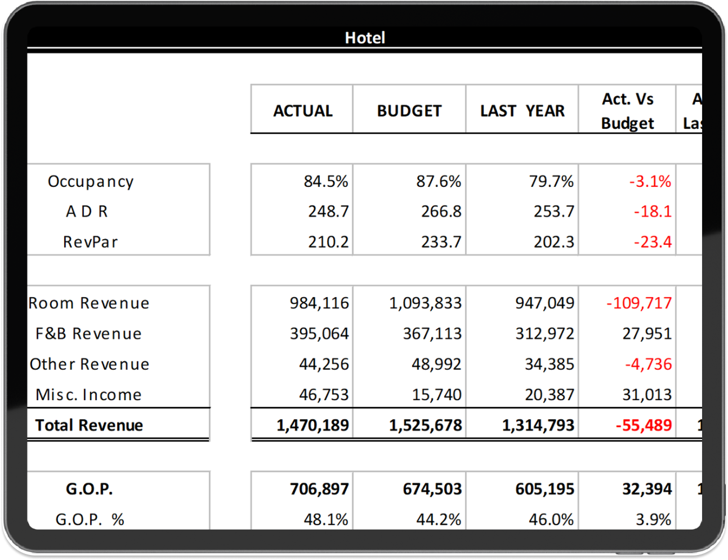
Task: Click the G.O.P. row label
Action: tap(90, 489)
